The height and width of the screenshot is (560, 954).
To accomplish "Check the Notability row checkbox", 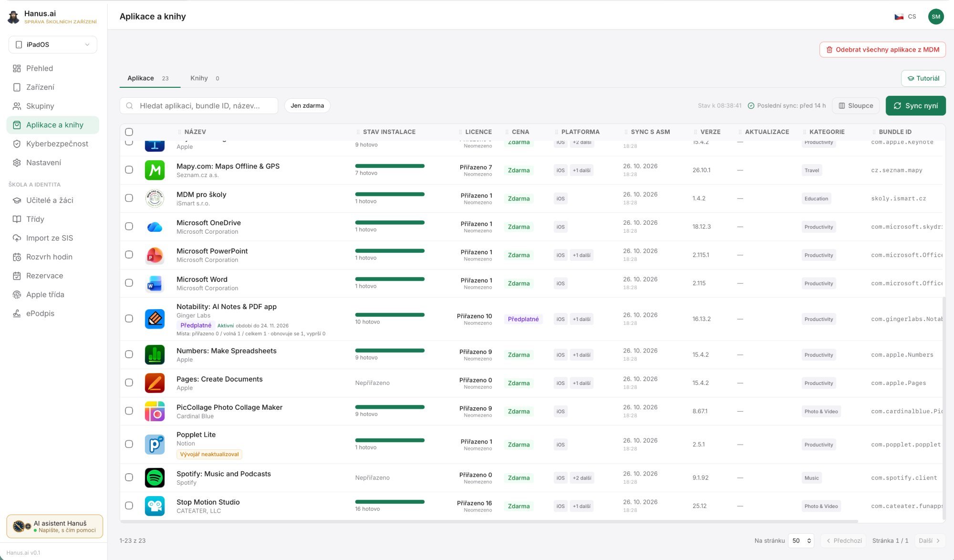I will [129, 319].
